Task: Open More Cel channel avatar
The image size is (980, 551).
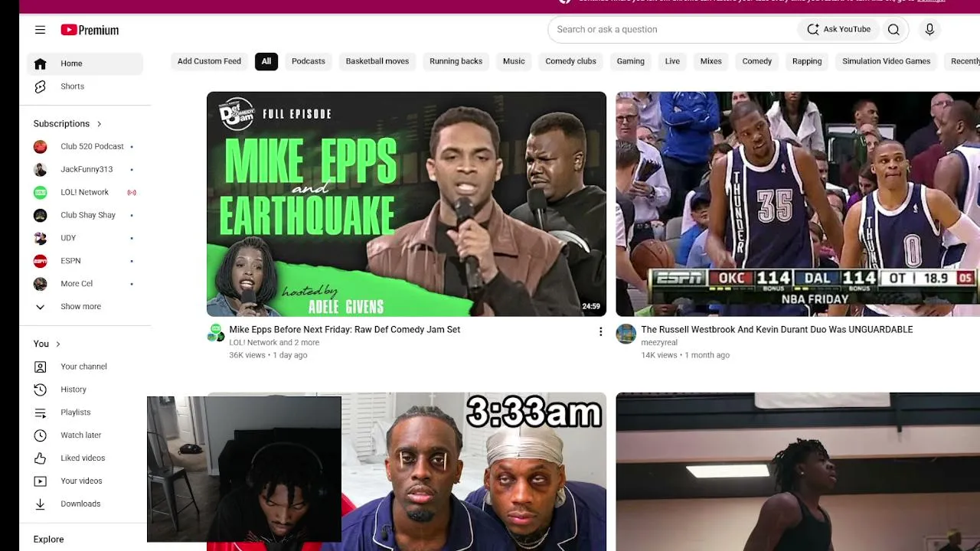Action: point(41,284)
